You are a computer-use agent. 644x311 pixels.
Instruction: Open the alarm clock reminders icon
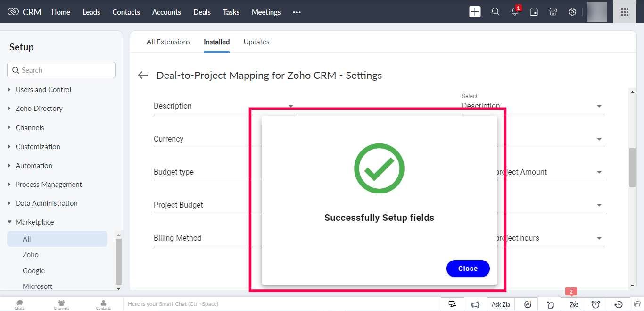click(596, 304)
